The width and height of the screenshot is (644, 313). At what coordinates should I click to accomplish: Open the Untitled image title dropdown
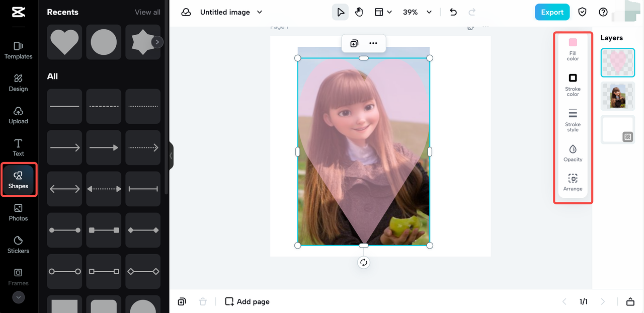tap(231, 12)
